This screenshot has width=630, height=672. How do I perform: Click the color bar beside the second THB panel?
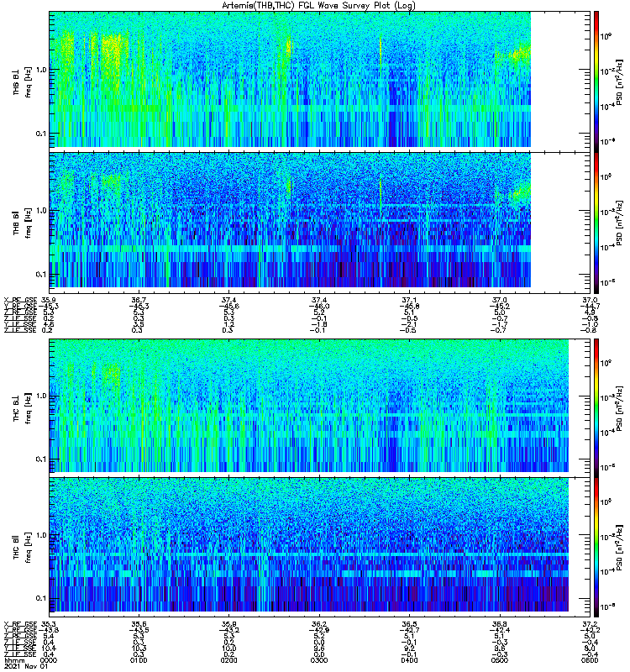(x=596, y=223)
